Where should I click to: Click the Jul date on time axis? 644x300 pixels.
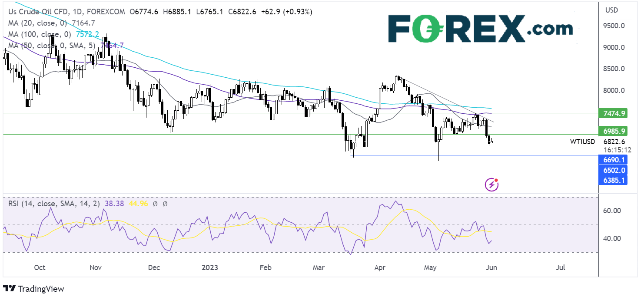coord(561,267)
